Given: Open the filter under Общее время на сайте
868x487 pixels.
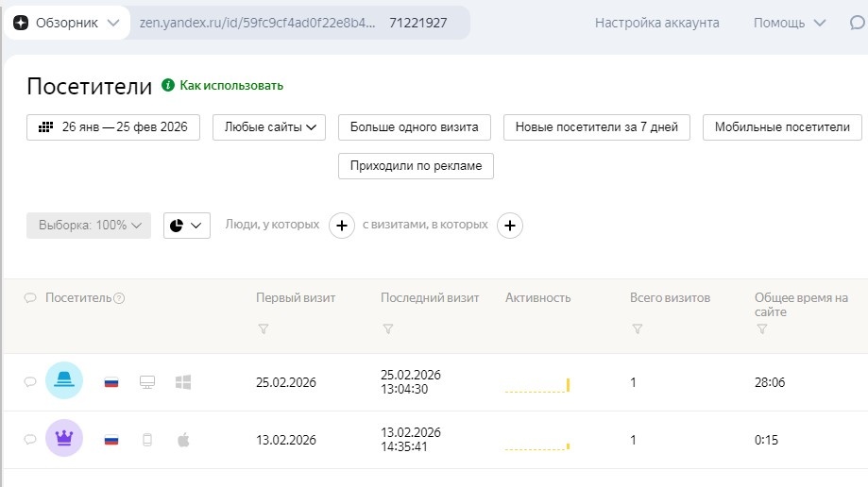Looking at the screenshot, I should click(x=761, y=328).
